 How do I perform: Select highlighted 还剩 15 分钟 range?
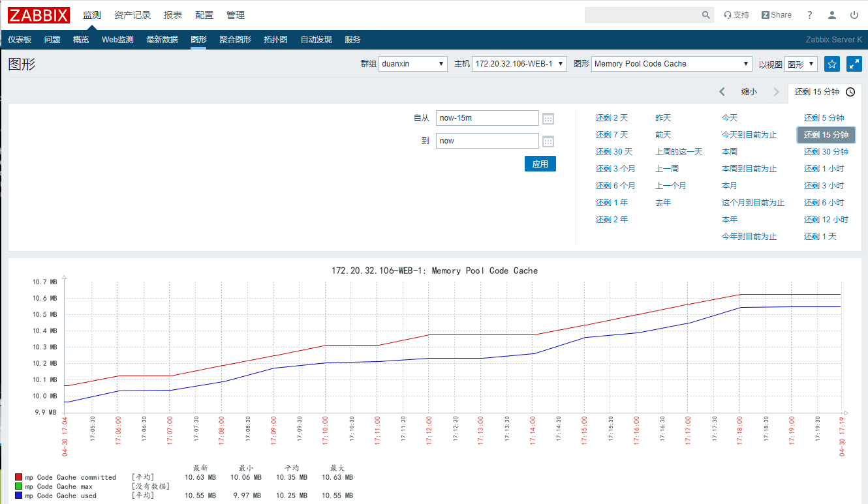(826, 135)
